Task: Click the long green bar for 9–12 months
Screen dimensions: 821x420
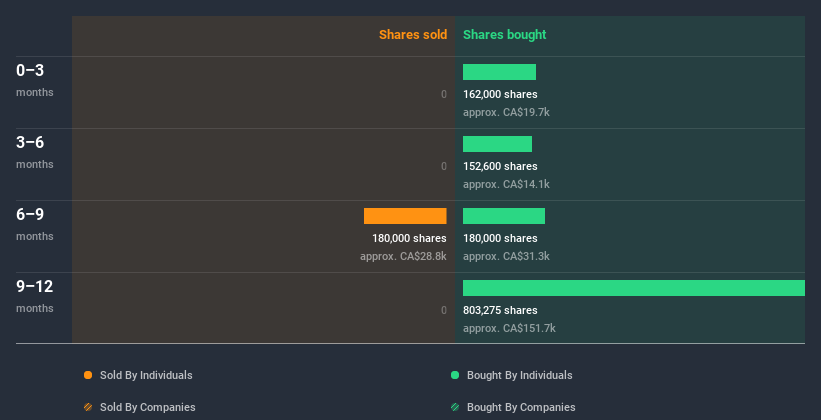Action: (634, 288)
